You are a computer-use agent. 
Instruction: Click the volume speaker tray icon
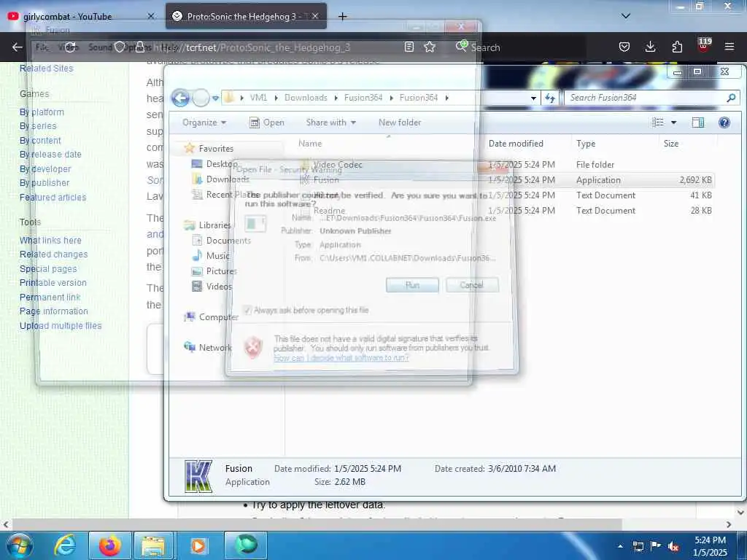coord(673,546)
